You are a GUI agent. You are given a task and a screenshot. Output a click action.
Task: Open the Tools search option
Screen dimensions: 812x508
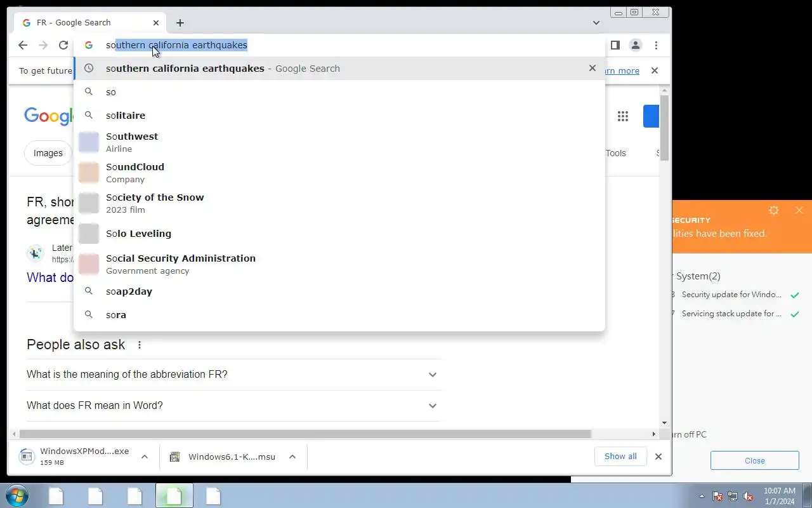615,153
